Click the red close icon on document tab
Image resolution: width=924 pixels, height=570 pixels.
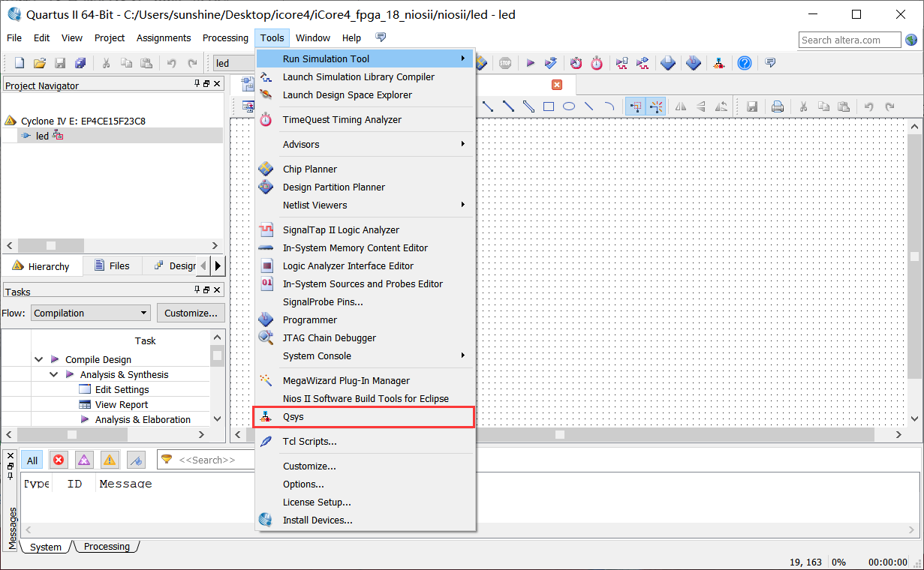point(556,85)
